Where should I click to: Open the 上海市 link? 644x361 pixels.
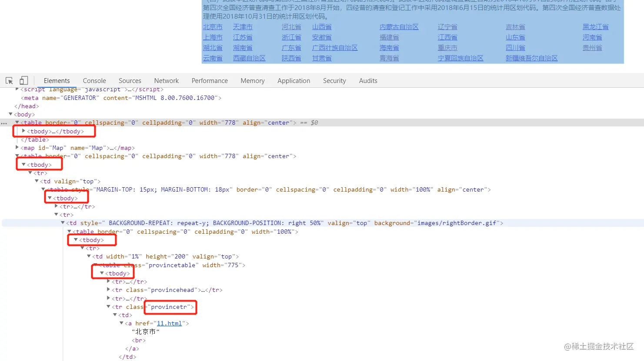coord(213,37)
